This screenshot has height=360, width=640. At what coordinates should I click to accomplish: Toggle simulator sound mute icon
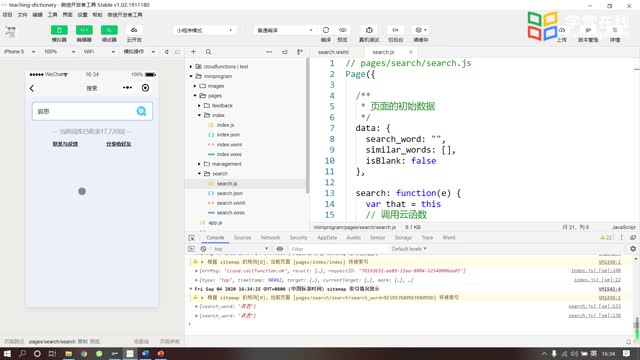point(167,52)
